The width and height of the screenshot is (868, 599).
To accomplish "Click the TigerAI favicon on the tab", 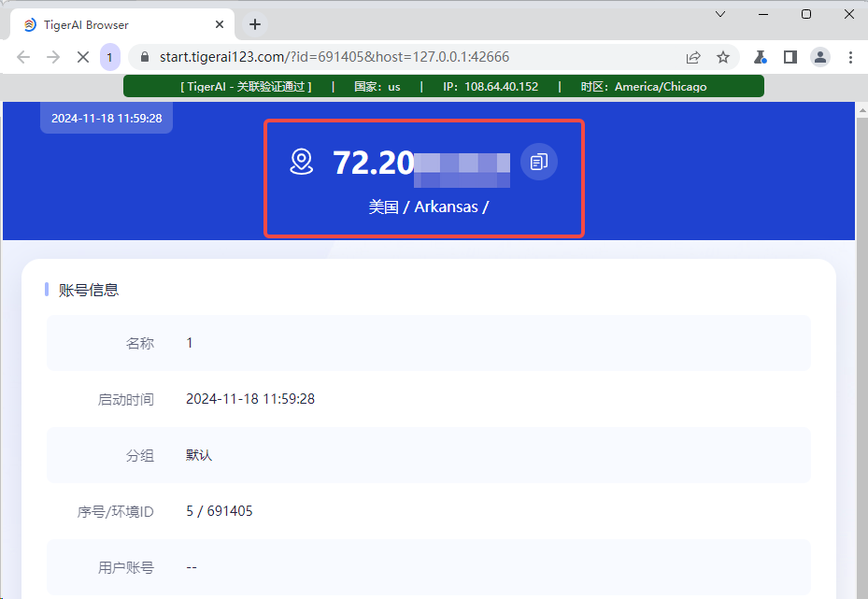I will pyautogui.click(x=30, y=25).
